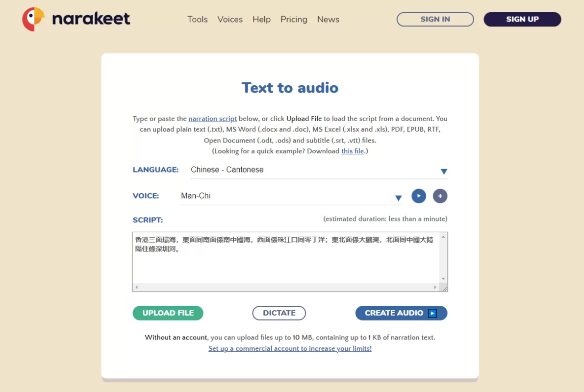Open the News menu item

[328, 20]
